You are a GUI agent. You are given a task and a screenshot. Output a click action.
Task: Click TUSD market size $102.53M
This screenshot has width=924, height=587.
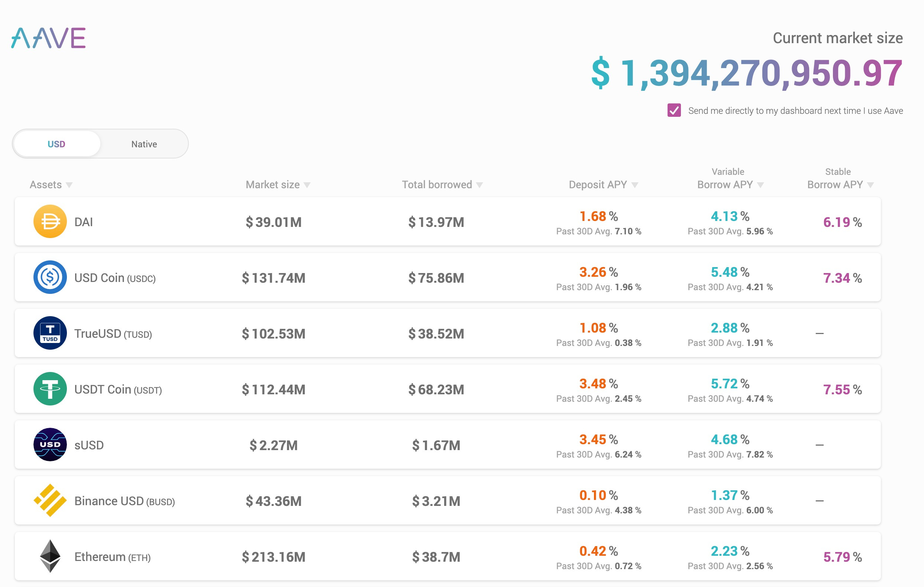(x=274, y=333)
